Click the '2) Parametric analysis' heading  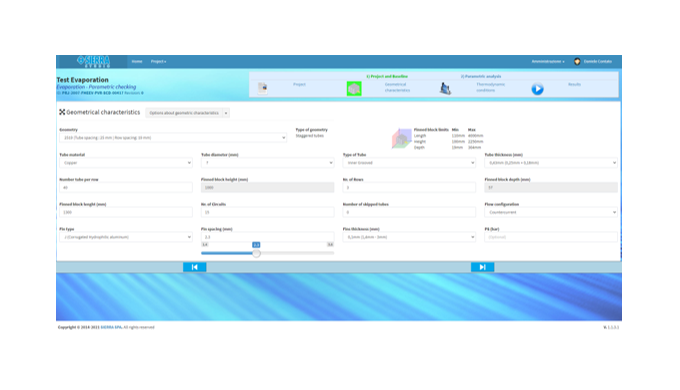(x=481, y=76)
